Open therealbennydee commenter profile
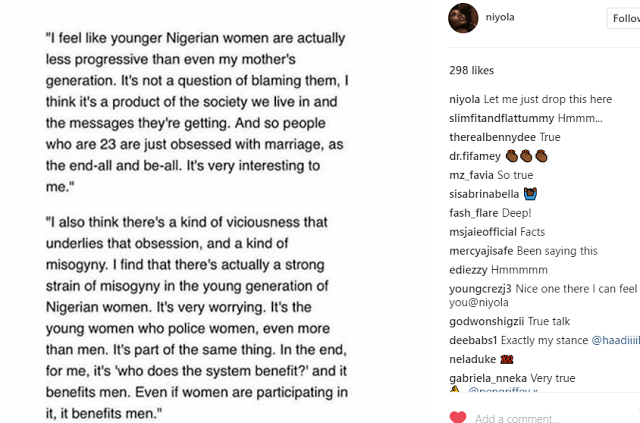The image size is (640, 423). [x=493, y=137]
